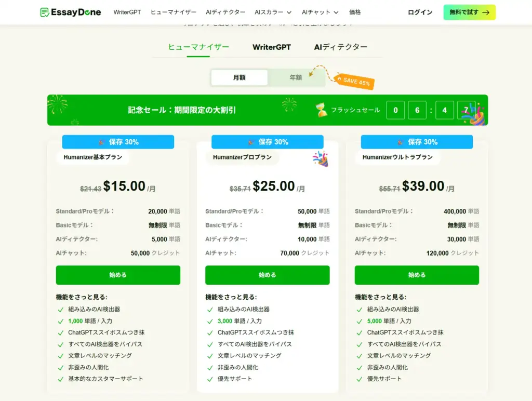Screen dimensions: 532x401
Task: Expand the AIチャット dropdown menu
Action: (x=320, y=12)
